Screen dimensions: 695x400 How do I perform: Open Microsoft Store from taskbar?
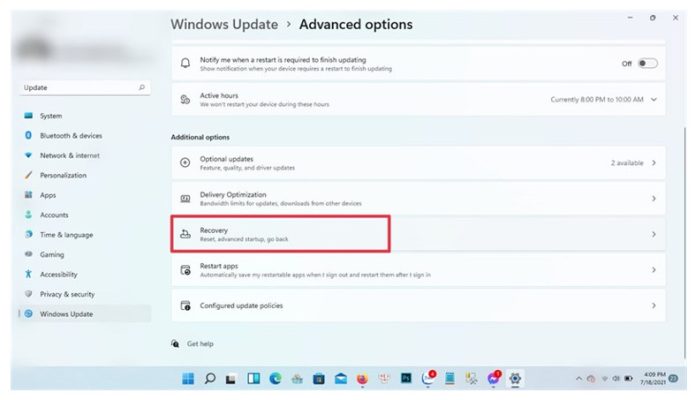[x=319, y=379]
